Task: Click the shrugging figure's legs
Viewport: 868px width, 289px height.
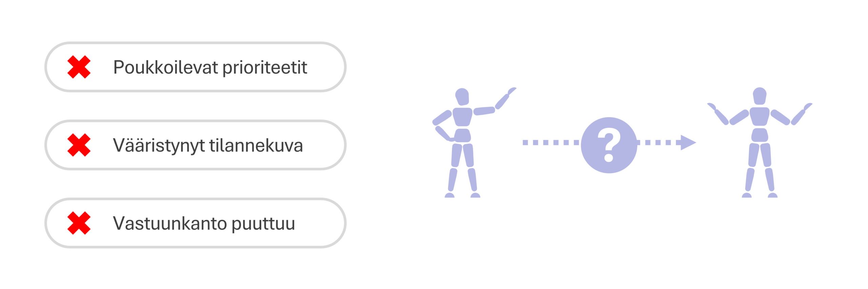Action: [759, 169]
